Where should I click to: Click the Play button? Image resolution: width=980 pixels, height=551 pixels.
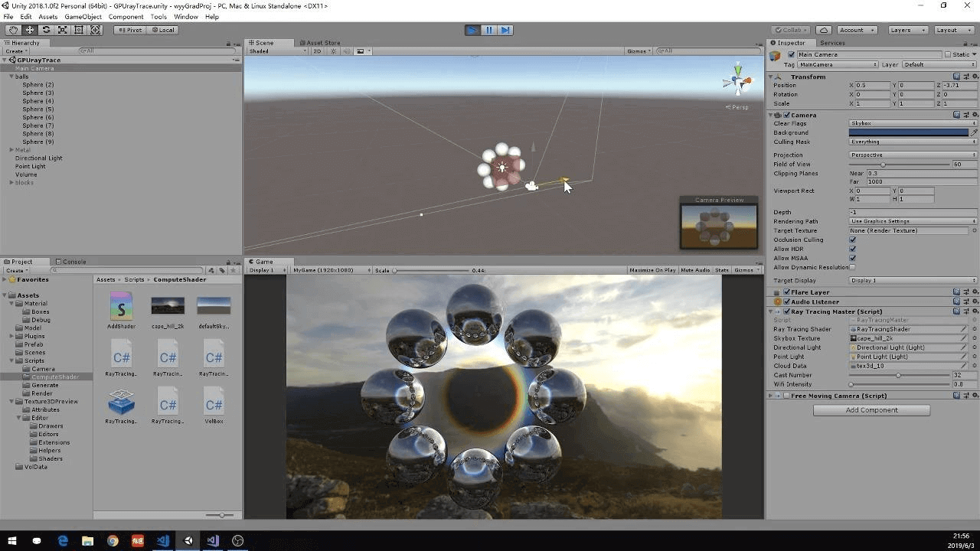[472, 30]
